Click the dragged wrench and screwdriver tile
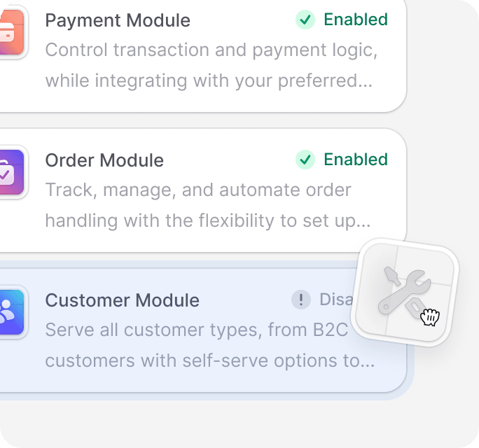The height and width of the screenshot is (448, 479). pyautogui.click(x=405, y=293)
